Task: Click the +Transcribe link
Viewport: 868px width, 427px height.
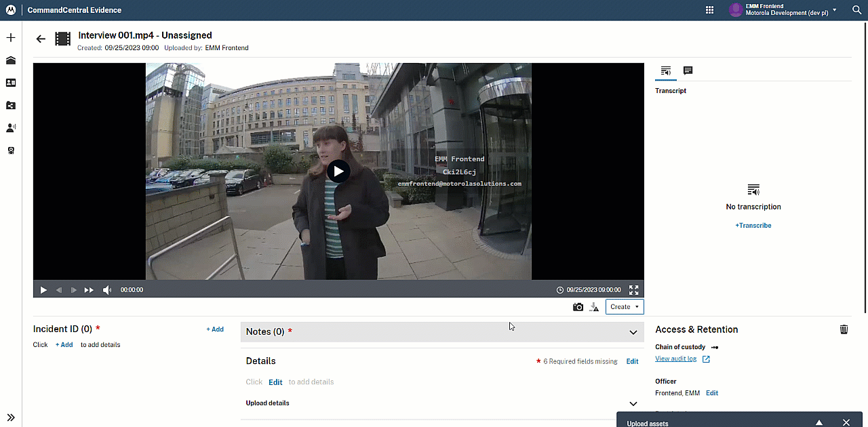Action: point(753,226)
